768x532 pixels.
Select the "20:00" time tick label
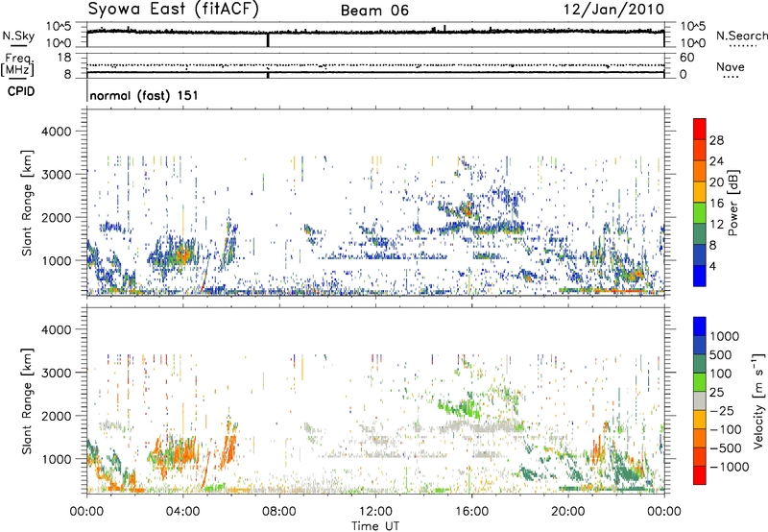[x=568, y=512]
